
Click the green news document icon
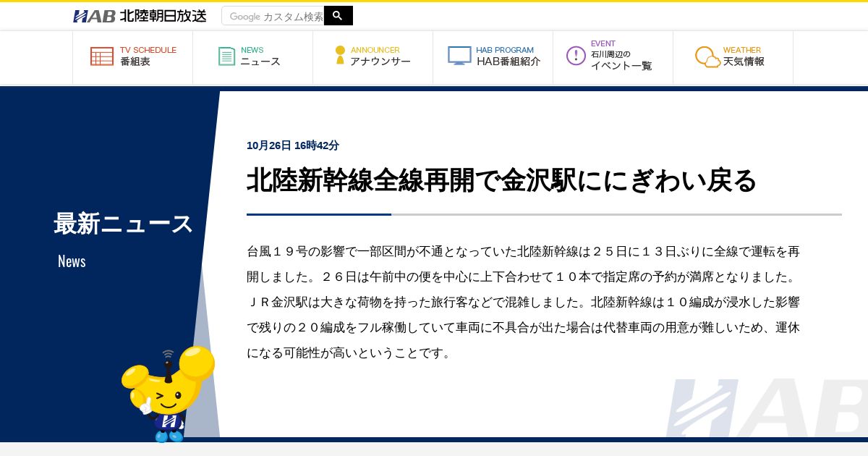coord(227,56)
